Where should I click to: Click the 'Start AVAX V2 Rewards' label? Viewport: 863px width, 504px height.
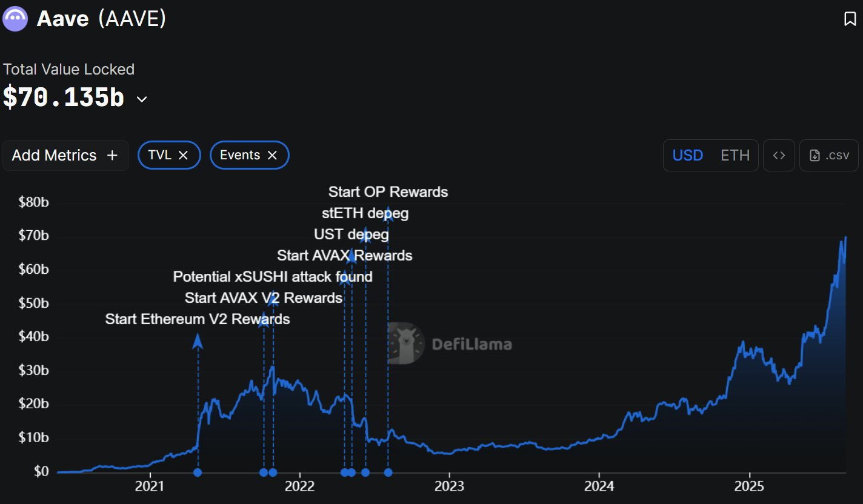click(264, 298)
